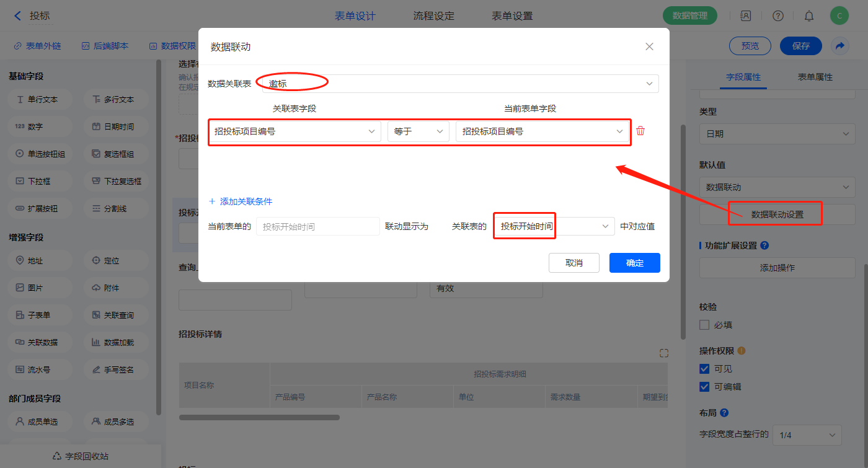This screenshot has height=468, width=868.
Task: Click the 功能扩展设置 help info icon
Action: click(764, 245)
